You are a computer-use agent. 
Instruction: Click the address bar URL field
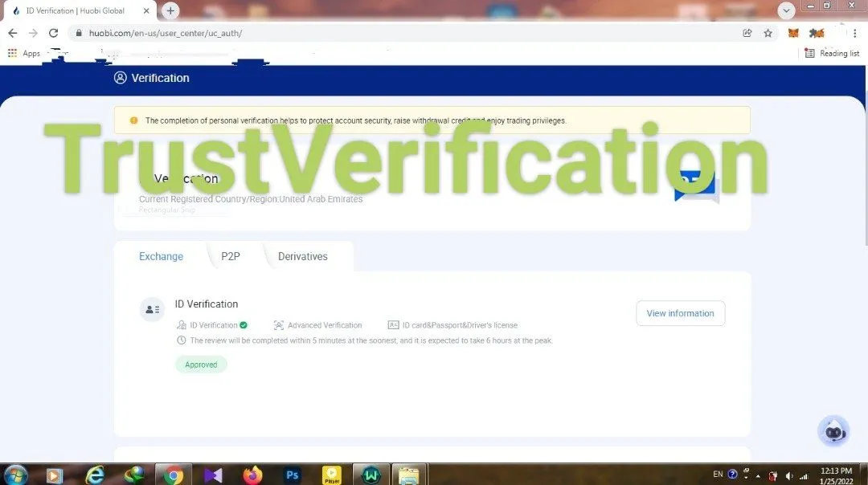tap(402, 33)
